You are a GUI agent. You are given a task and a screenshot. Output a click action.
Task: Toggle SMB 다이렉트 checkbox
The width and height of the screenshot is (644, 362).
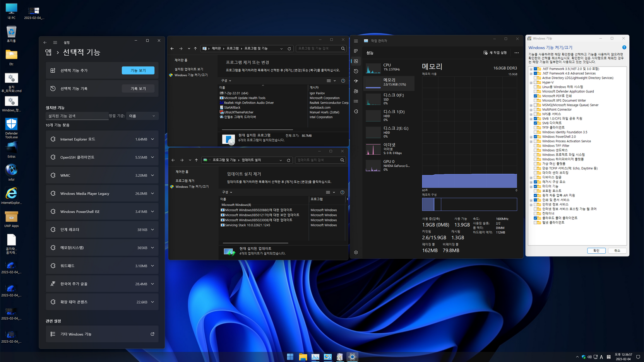pos(536,123)
